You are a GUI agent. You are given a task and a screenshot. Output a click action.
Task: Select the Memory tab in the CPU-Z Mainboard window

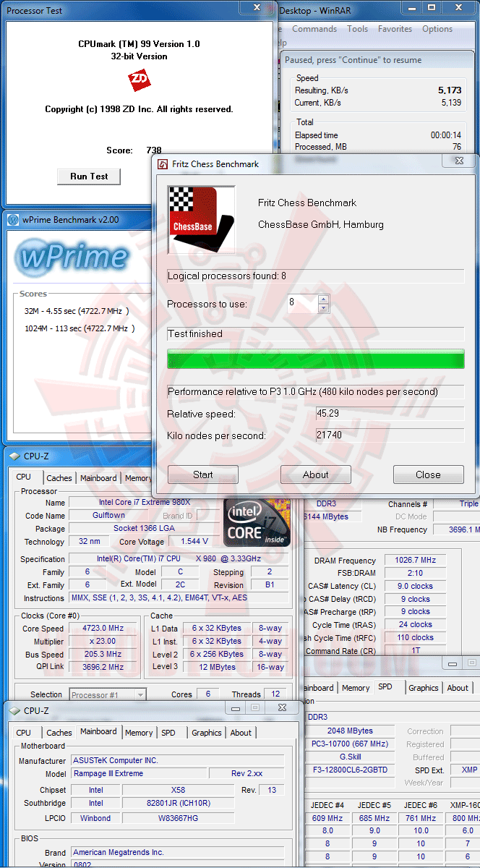139,733
